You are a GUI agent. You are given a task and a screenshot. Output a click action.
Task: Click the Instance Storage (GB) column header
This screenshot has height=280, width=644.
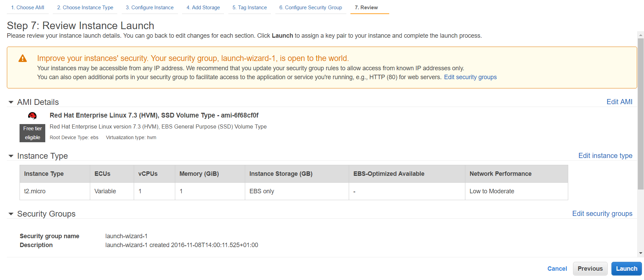(x=297, y=174)
